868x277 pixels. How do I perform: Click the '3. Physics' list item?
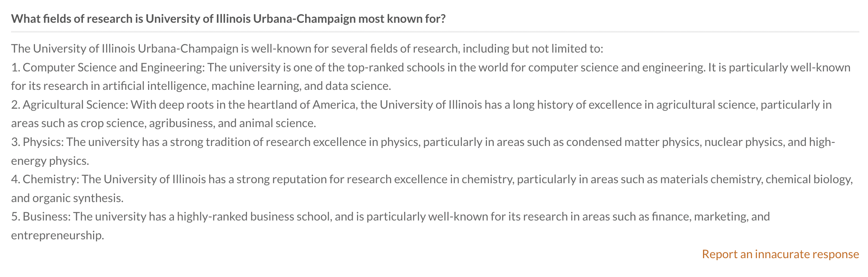click(x=38, y=142)
